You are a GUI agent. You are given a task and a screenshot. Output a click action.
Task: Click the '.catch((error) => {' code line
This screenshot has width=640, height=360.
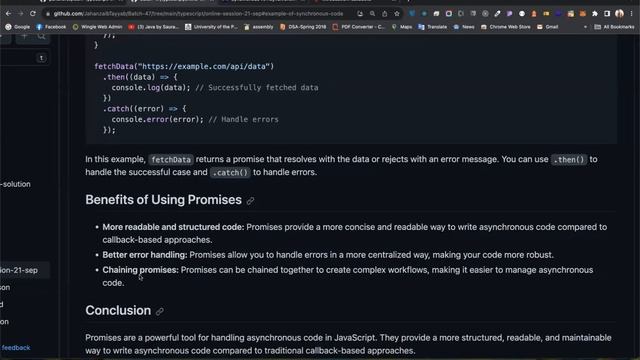144,109
